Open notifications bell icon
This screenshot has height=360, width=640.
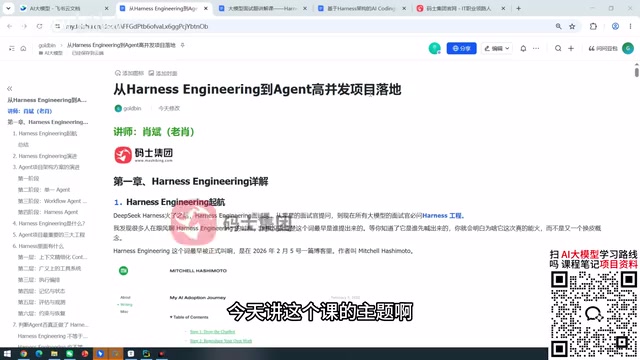click(523, 48)
